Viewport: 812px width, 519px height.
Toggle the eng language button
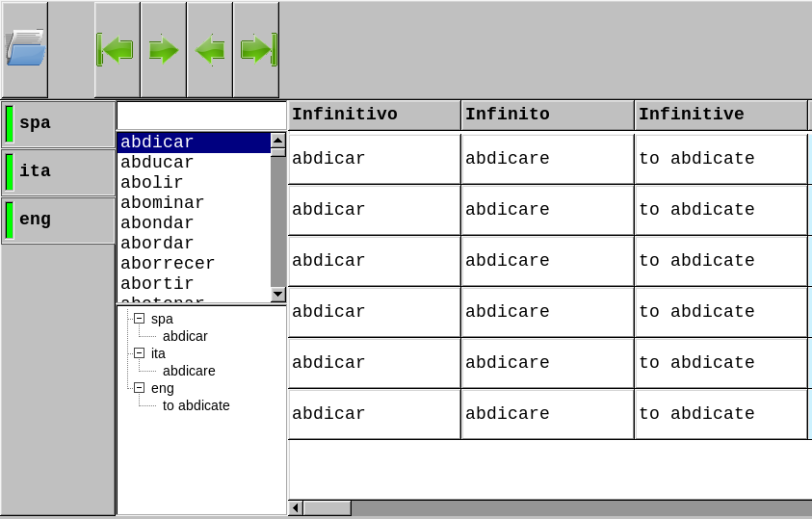[58, 221]
